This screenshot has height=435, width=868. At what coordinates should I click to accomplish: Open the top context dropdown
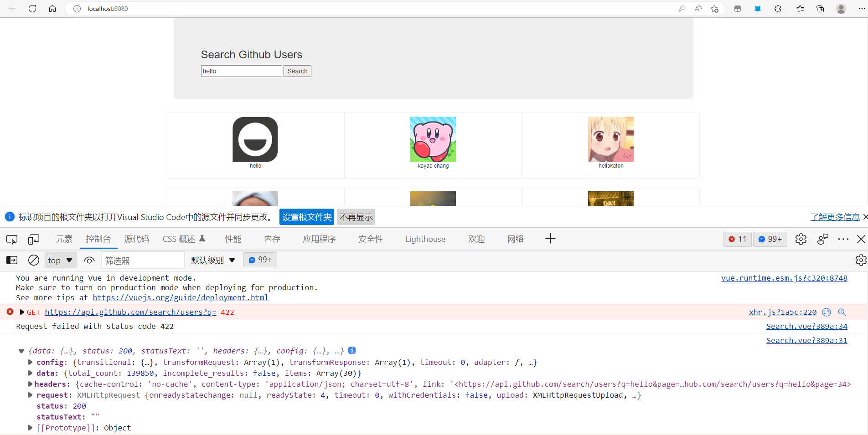[x=60, y=260]
